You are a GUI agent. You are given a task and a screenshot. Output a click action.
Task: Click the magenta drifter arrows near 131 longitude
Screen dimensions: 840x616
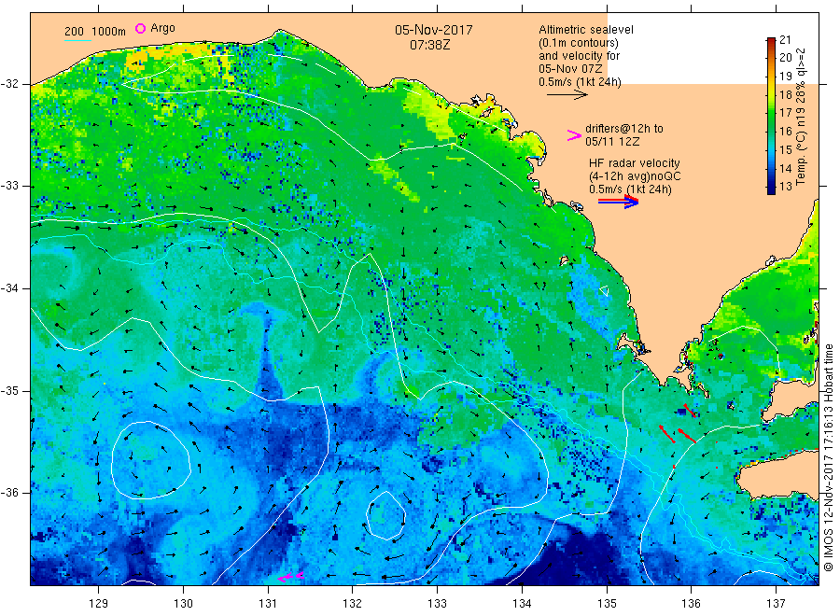click(291, 577)
